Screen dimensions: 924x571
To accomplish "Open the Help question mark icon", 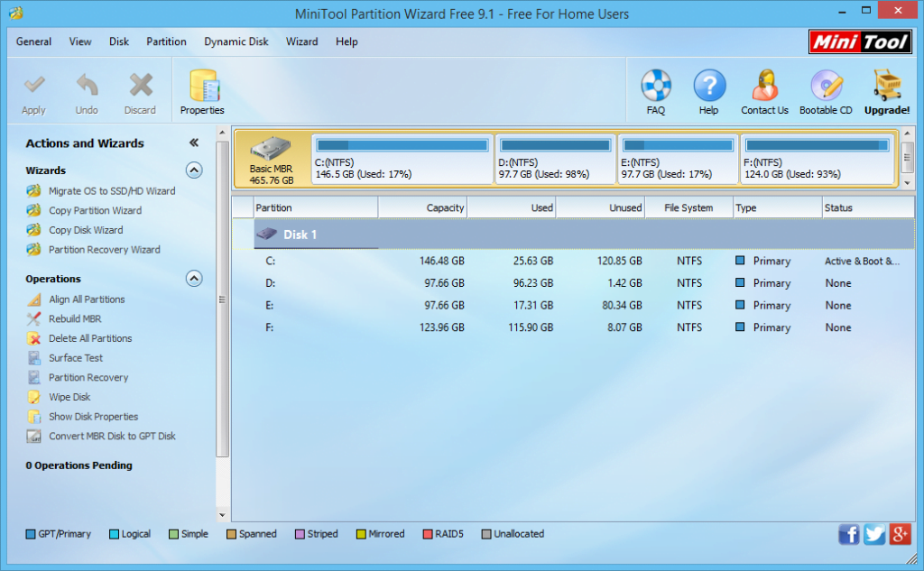I will (x=709, y=86).
